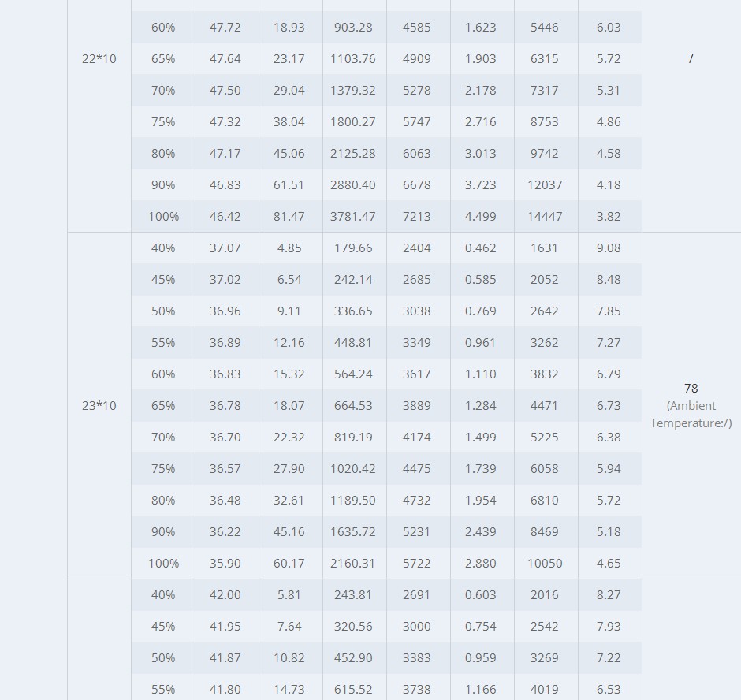Click the 0.462 torque cell

[480, 248]
